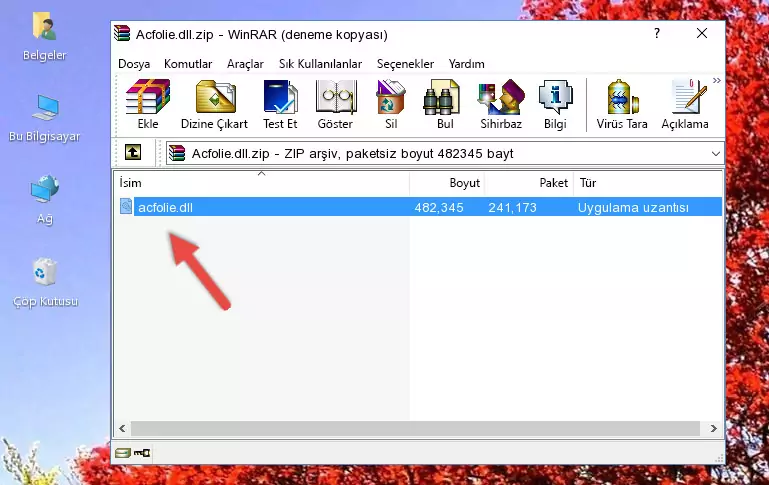The width and height of the screenshot is (769, 485).
Task: Expand hidden toolbar items chevron
Action: (x=717, y=80)
